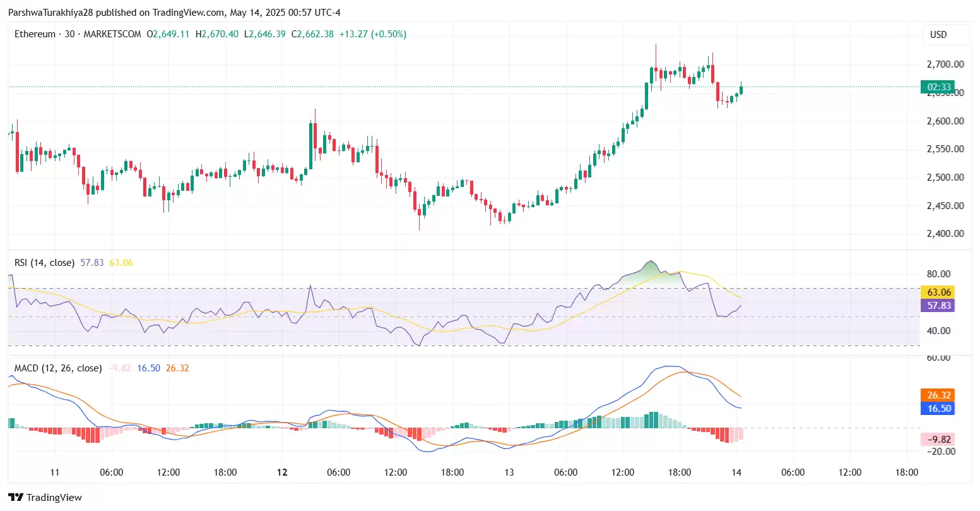Viewport: 980px width, 511px height.
Task: Click the pink histogram badge showing -9.82
Action: point(938,438)
